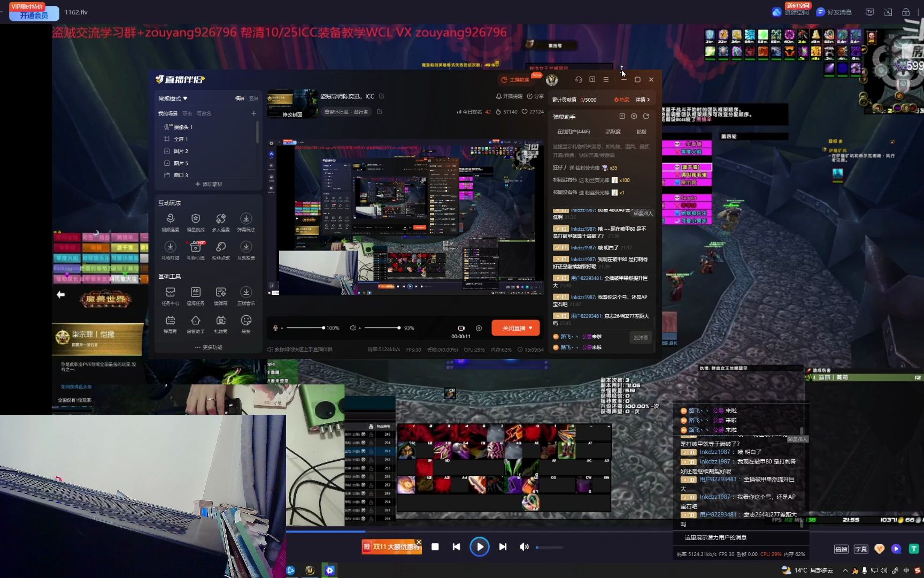Open 粉丝点歌 fan song request

pyautogui.click(x=220, y=250)
